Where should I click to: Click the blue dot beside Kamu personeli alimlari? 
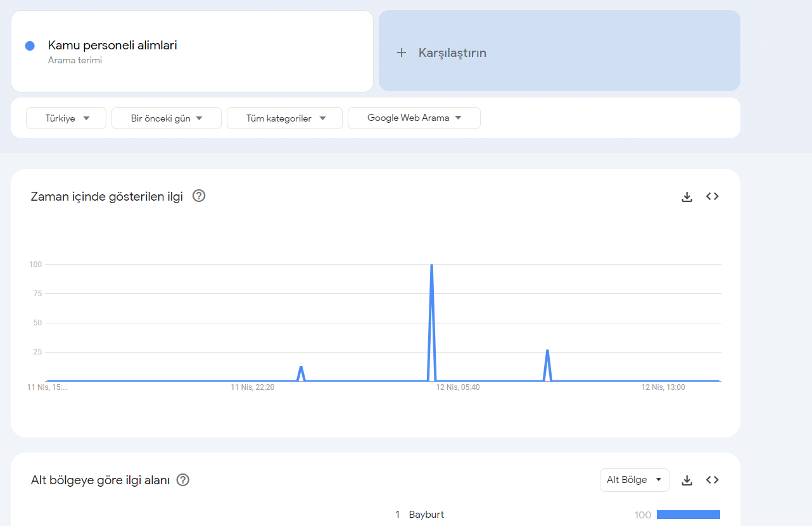pyautogui.click(x=30, y=46)
